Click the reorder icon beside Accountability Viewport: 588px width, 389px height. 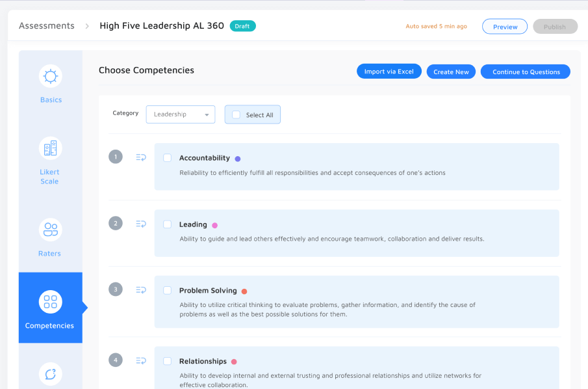click(141, 157)
